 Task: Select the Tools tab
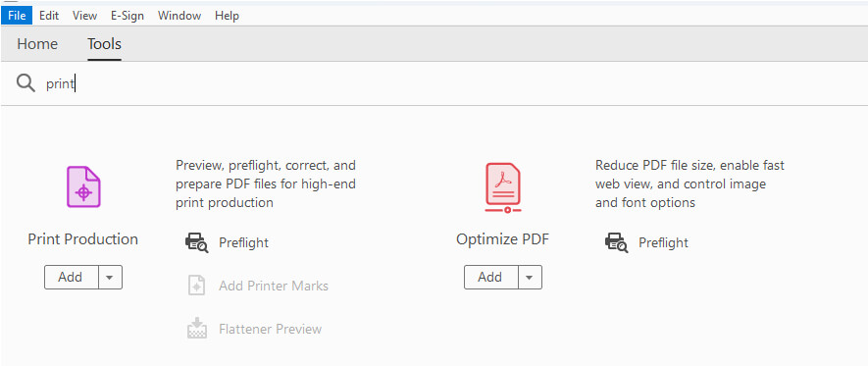click(x=104, y=44)
